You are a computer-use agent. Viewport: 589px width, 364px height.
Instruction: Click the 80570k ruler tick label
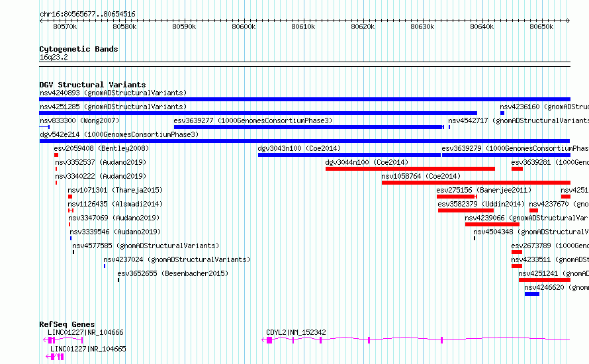click(x=65, y=26)
